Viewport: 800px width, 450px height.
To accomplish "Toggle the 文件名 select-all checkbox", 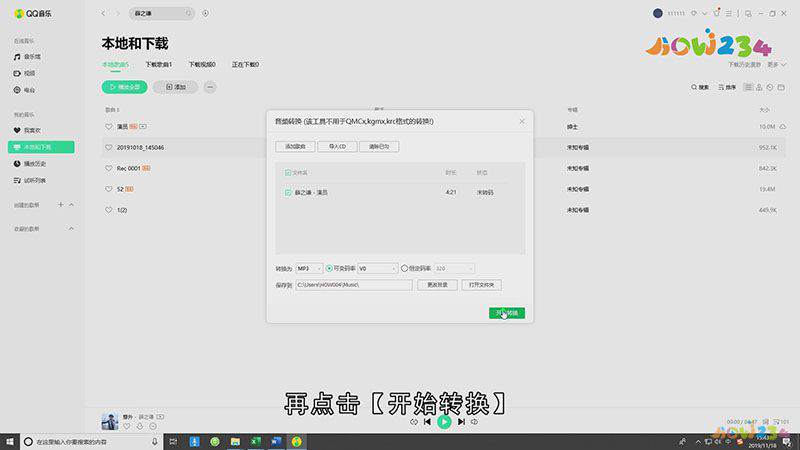I will 288,173.
